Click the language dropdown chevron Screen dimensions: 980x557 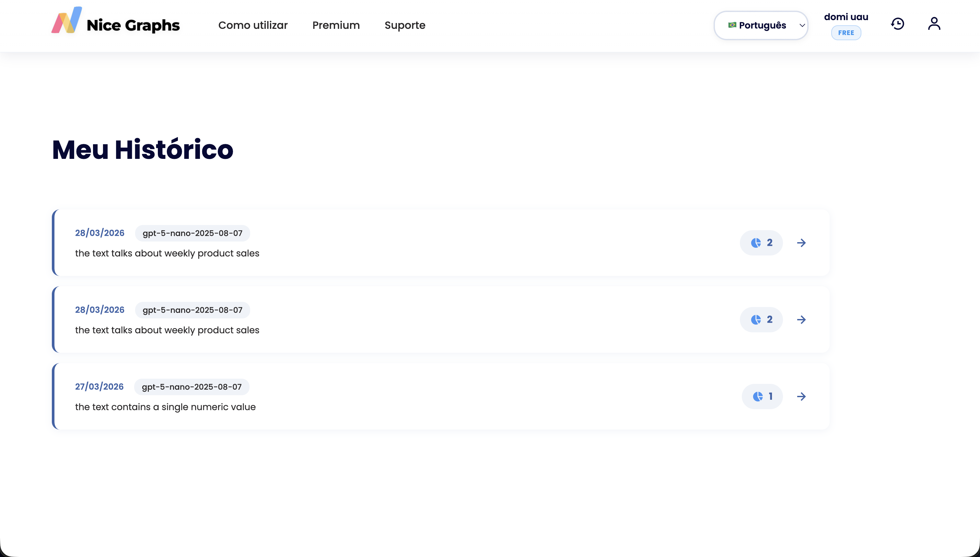click(x=802, y=26)
